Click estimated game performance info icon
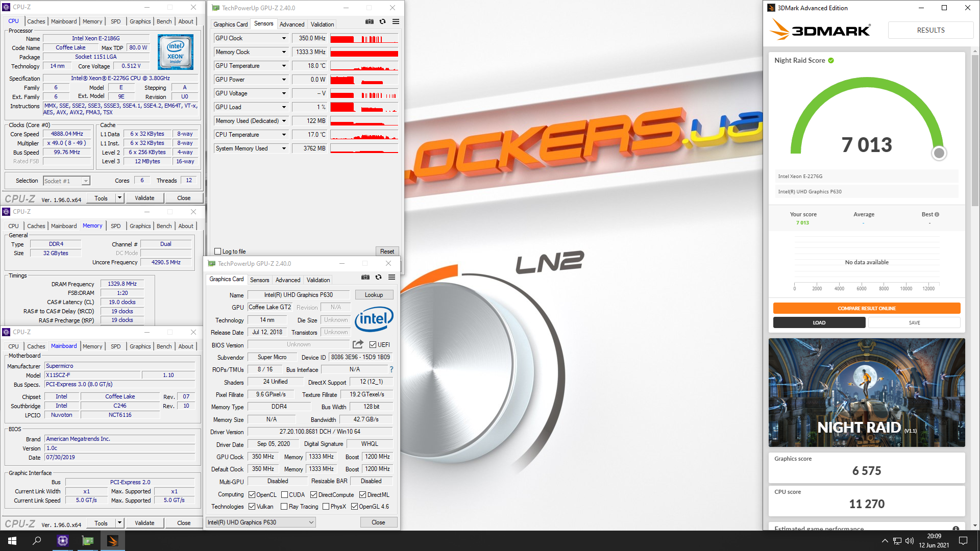The width and height of the screenshot is (980, 551). (x=955, y=529)
